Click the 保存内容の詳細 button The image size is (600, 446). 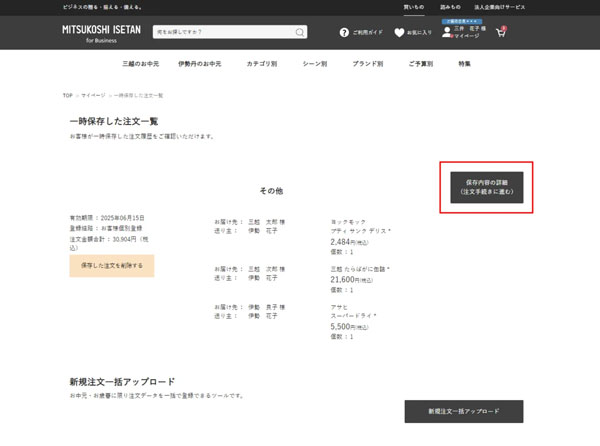487,187
